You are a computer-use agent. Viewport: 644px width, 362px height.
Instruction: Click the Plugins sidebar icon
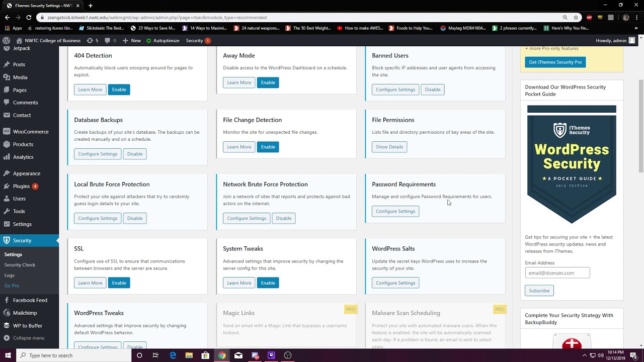7,186
